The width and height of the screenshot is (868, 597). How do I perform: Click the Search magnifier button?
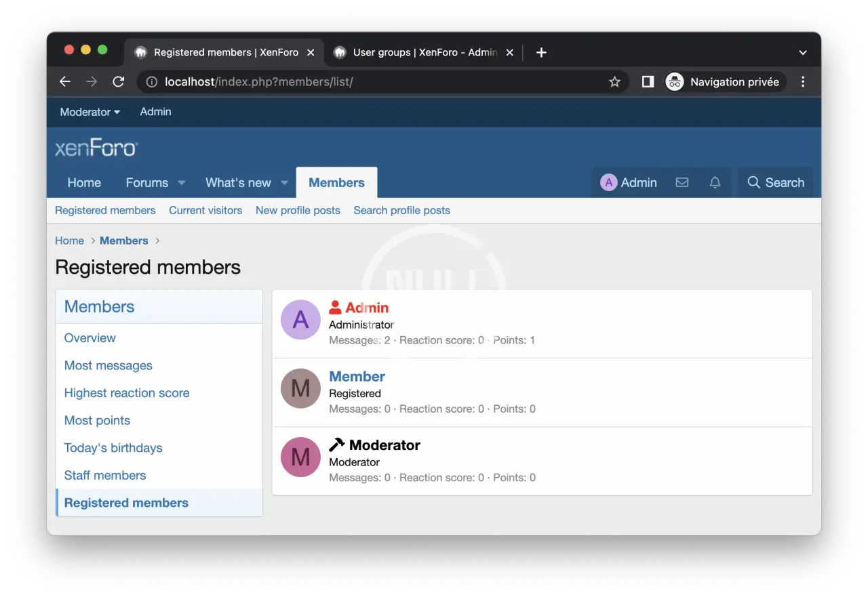coord(775,183)
